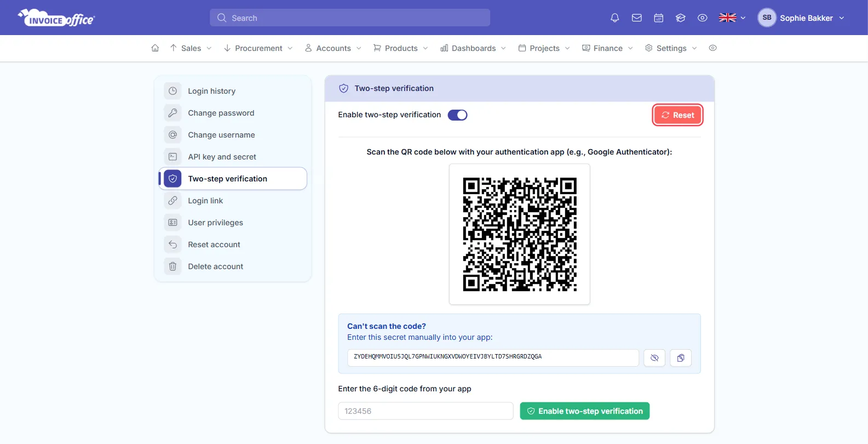
Task: Click green Enable two-step verification button
Action: [x=585, y=411]
